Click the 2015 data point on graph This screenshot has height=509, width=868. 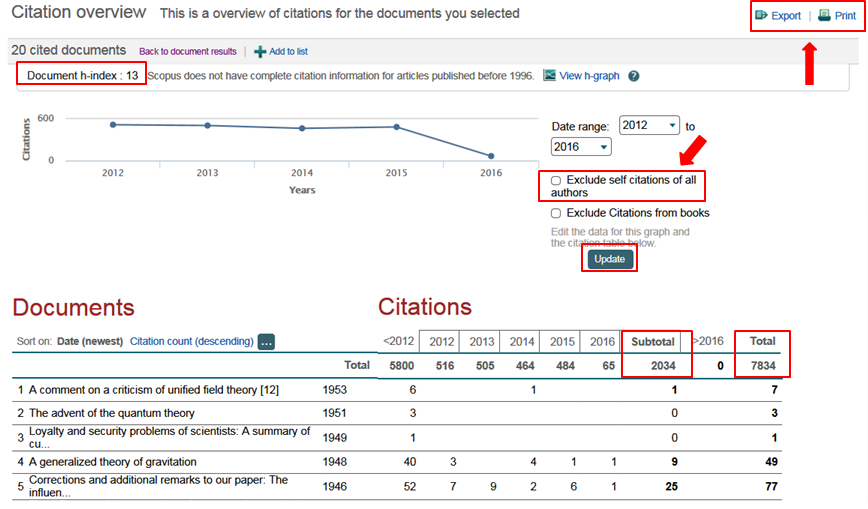click(x=397, y=127)
